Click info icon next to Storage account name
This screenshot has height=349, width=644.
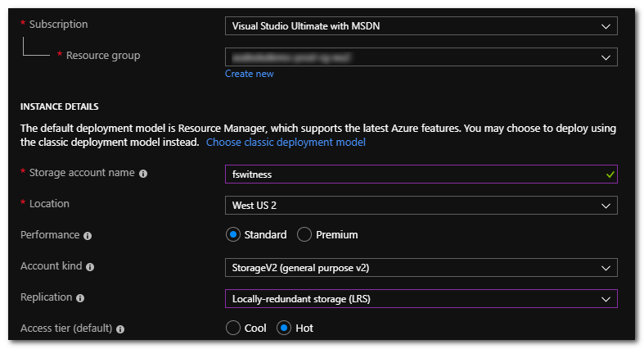(143, 174)
